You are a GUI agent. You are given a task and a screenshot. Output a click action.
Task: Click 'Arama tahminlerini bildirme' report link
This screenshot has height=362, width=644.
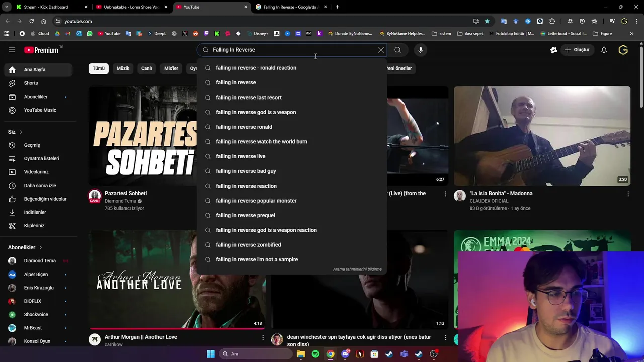coord(357,269)
